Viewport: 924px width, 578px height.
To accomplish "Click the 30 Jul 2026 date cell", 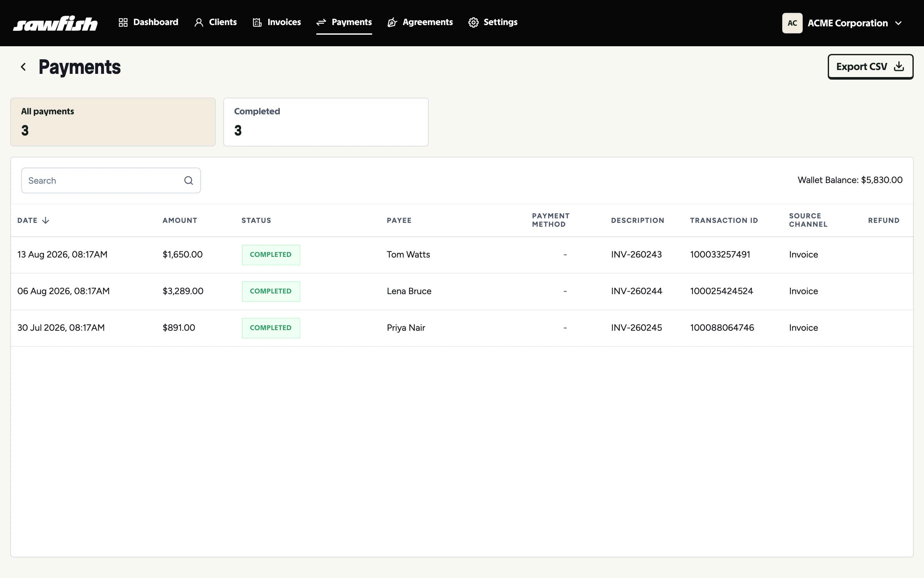I will click(61, 328).
